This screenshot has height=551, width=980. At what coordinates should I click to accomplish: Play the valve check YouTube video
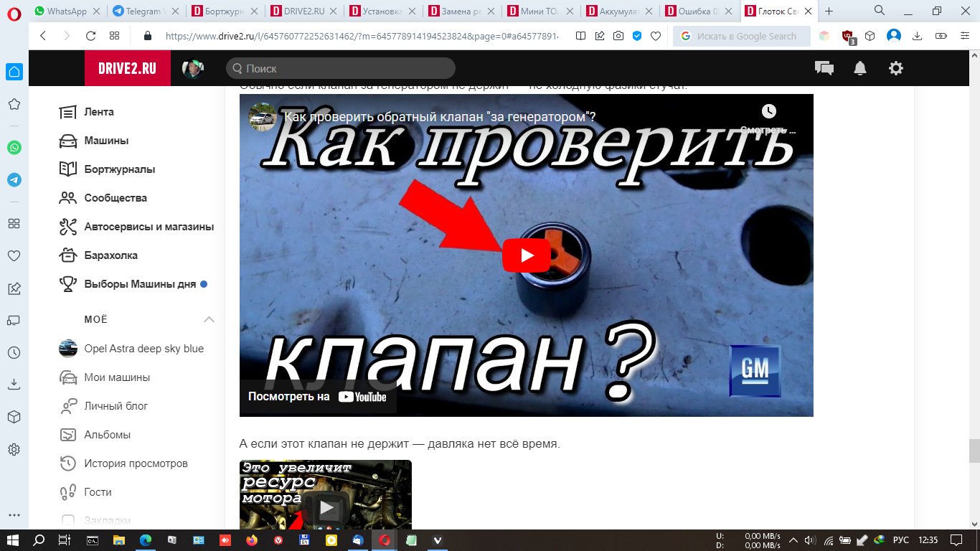pos(526,255)
